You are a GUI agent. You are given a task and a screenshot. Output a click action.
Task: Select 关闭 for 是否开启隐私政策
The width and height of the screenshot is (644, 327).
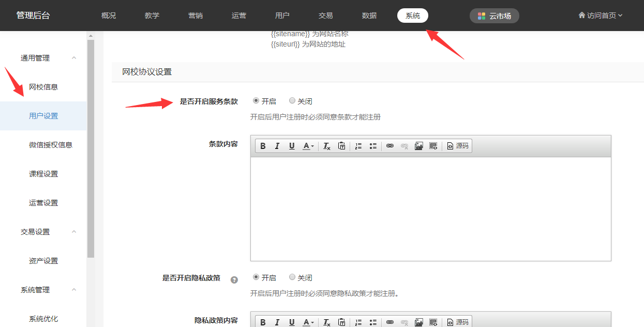point(292,277)
